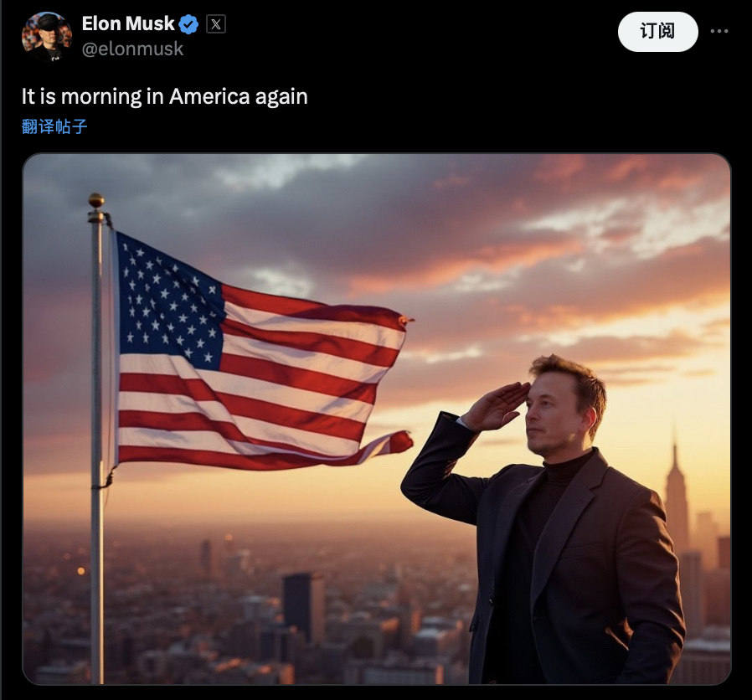Screen dimensions: 752x700
Task: Click the 翻译帖子 translate post link
Action: coord(54,126)
